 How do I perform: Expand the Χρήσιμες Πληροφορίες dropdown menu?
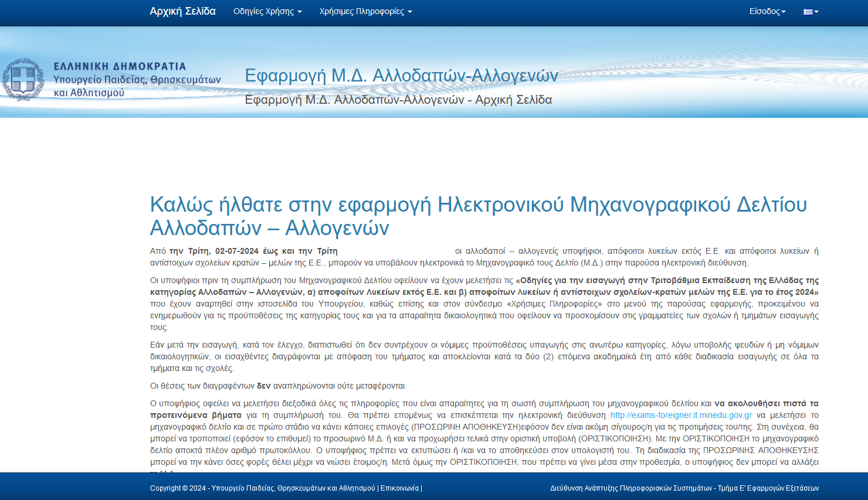pyautogui.click(x=365, y=11)
